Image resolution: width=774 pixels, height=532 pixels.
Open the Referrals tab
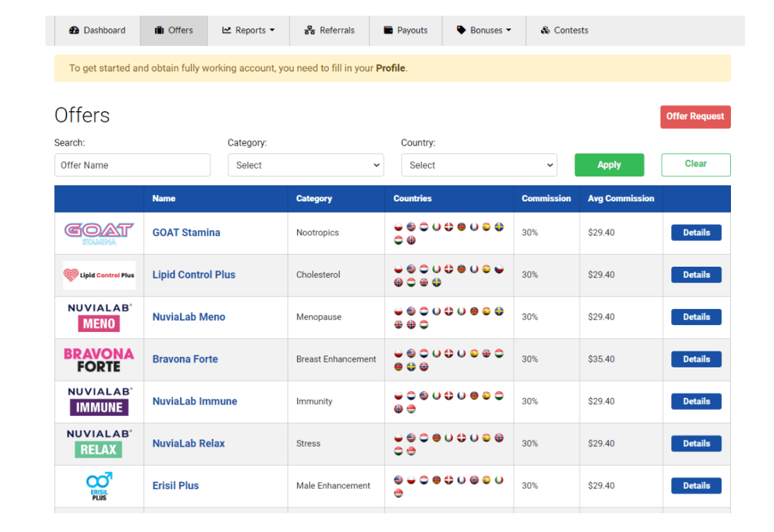(329, 31)
